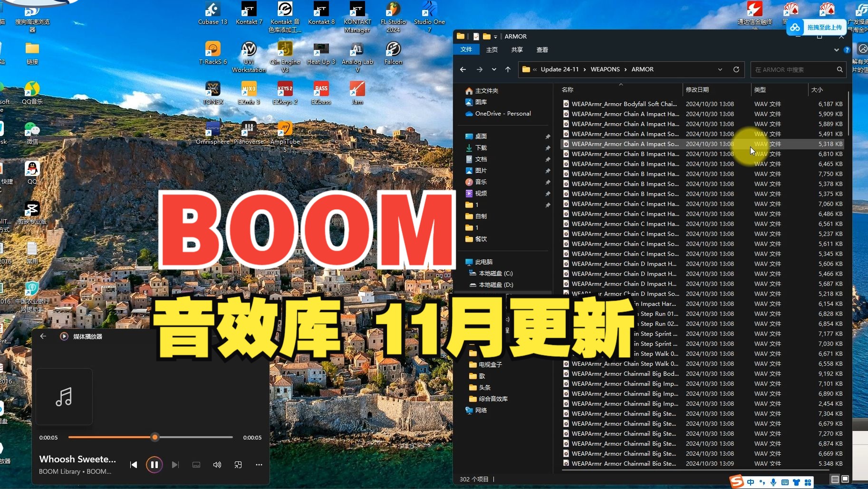Open media player more options menu

[259, 465]
